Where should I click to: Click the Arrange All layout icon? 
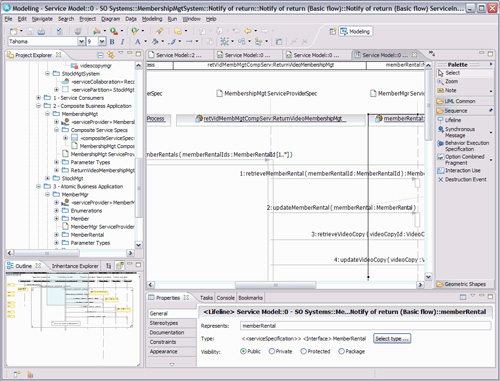(x=225, y=42)
